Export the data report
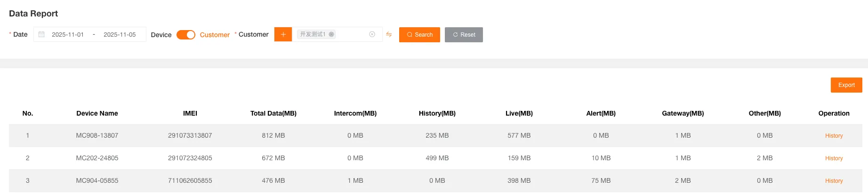The width and height of the screenshot is (868, 195). [846, 85]
